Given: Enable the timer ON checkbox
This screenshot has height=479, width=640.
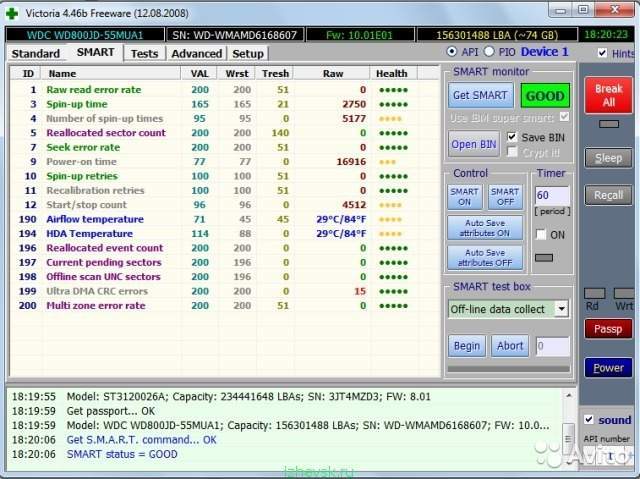Looking at the screenshot, I should click(x=541, y=234).
